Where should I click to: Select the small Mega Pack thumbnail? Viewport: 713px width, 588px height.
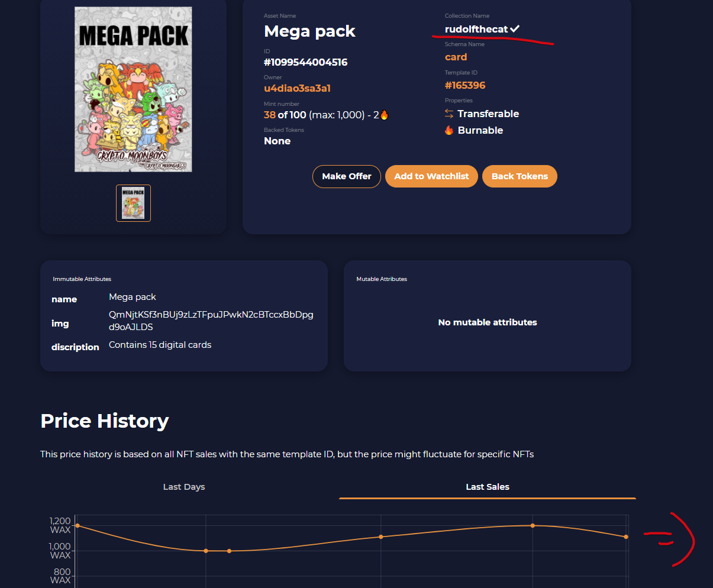point(133,203)
